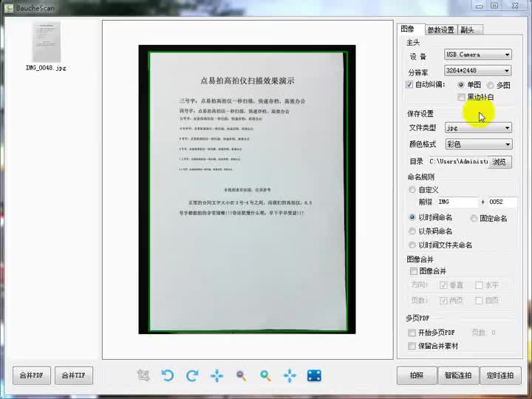Click 智能连拍 button
Screen dimensions: 532x399
click(x=458, y=375)
